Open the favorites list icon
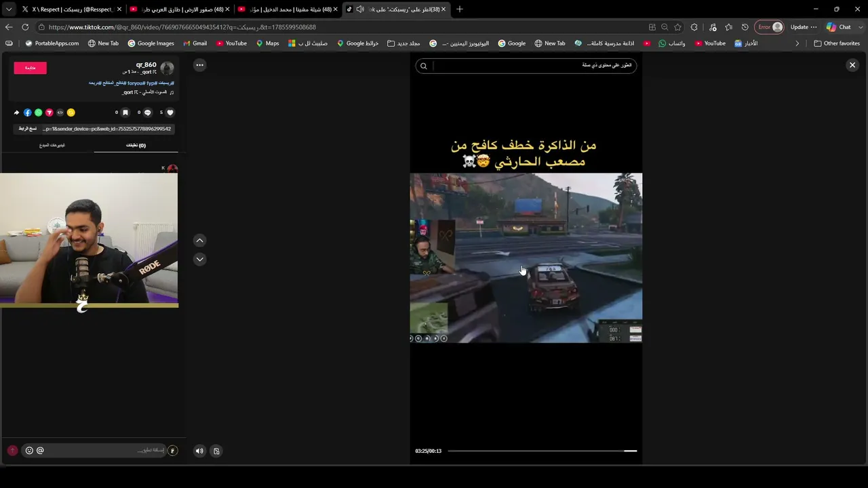Viewport: 868px width, 488px height. click(x=728, y=27)
